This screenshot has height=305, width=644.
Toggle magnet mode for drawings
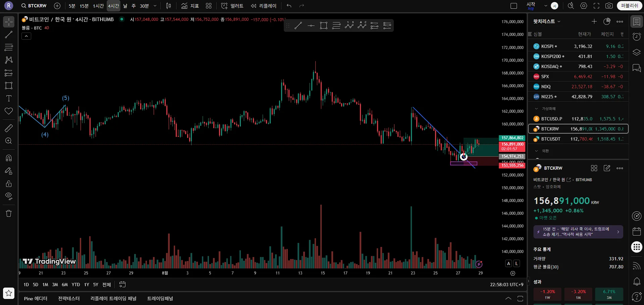point(9,158)
